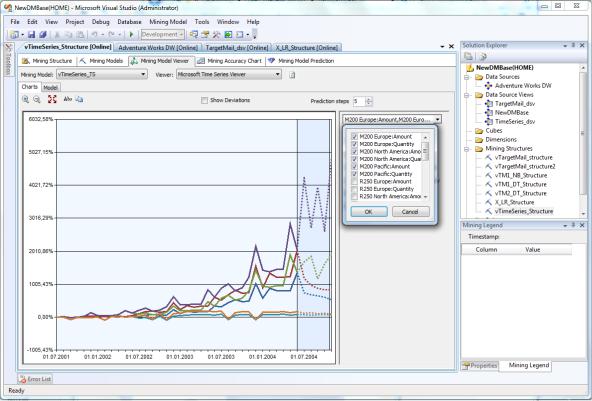Switch to the Model sub-tab
Viewport: 592px width, 401px height.
pos(50,88)
